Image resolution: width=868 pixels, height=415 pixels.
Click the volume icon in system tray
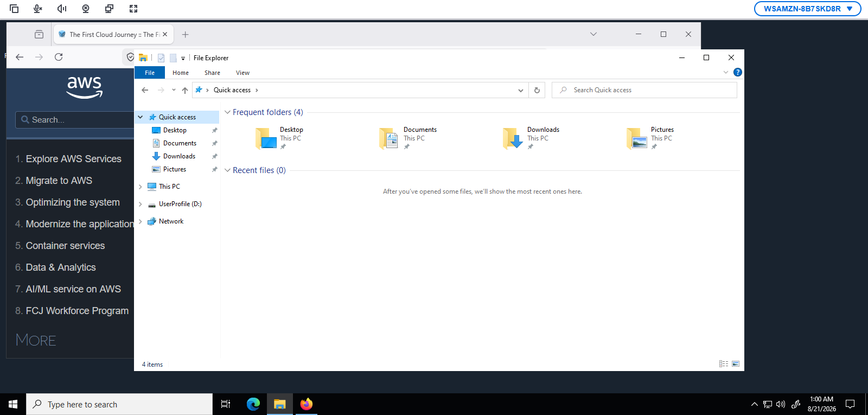pos(781,404)
